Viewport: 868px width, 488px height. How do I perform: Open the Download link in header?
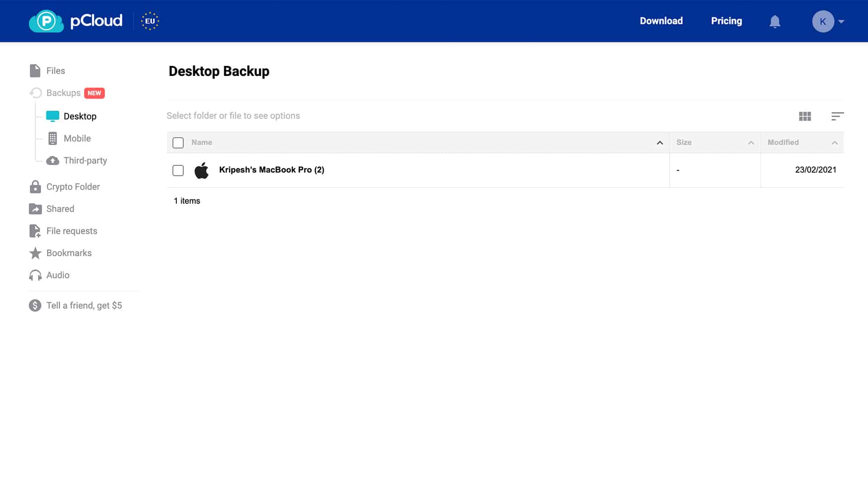[661, 21]
